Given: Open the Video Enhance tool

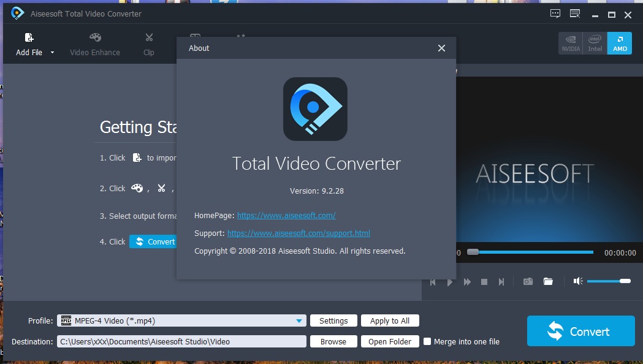Looking at the screenshot, I should (x=94, y=43).
